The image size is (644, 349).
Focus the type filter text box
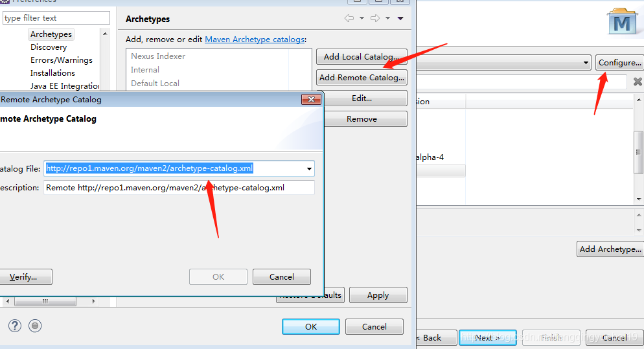pos(56,18)
